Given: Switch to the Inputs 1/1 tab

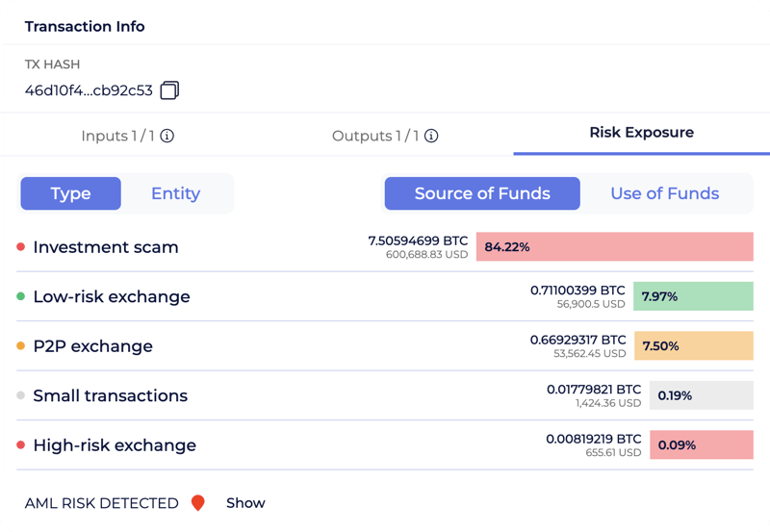Looking at the screenshot, I should (127, 136).
